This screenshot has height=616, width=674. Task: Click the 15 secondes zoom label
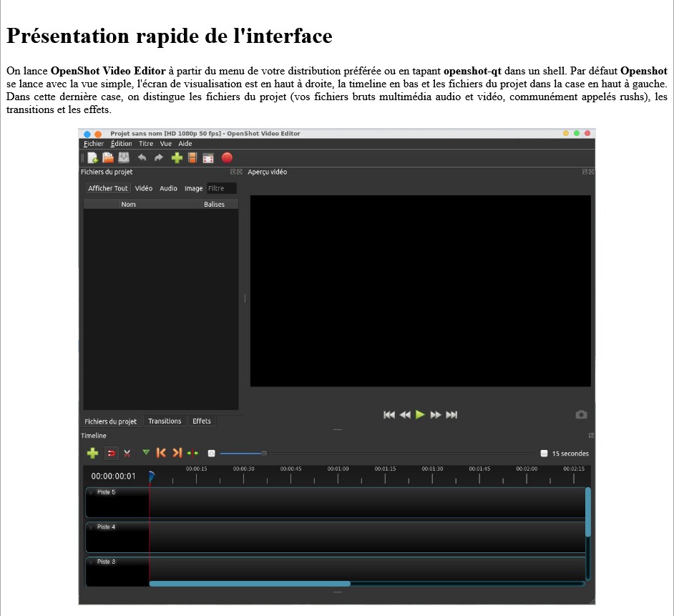(570, 454)
